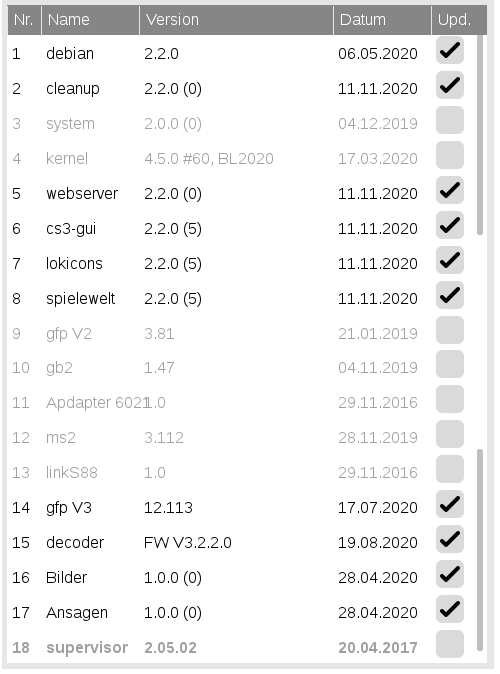Deselect the spielewelt update checkbox
This screenshot has width=500, height=674.
pyautogui.click(x=449, y=296)
